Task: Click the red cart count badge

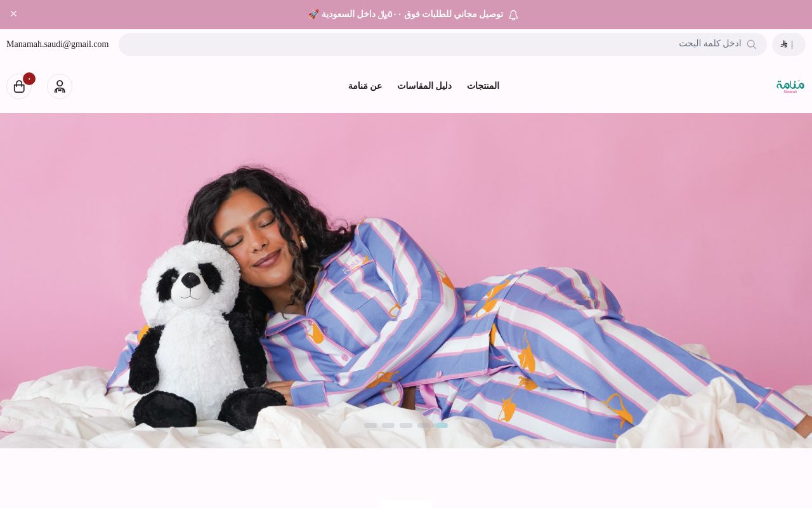Action: 29,79
